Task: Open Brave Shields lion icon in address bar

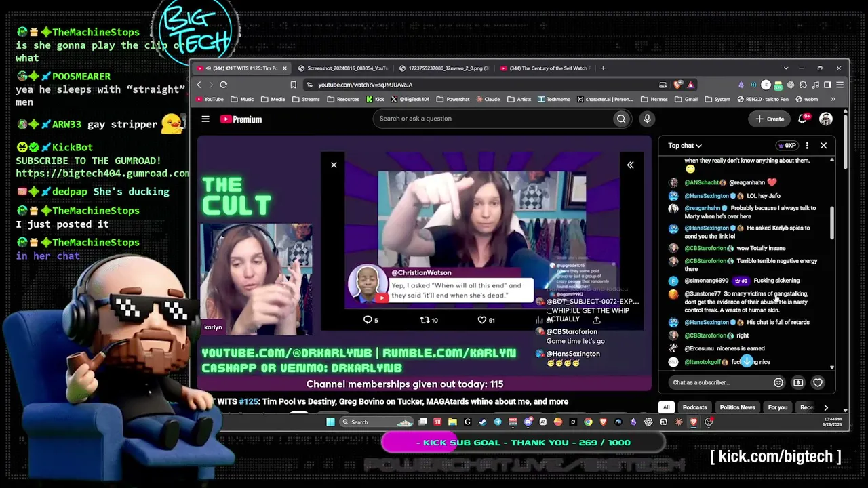Action: (x=678, y=85)
